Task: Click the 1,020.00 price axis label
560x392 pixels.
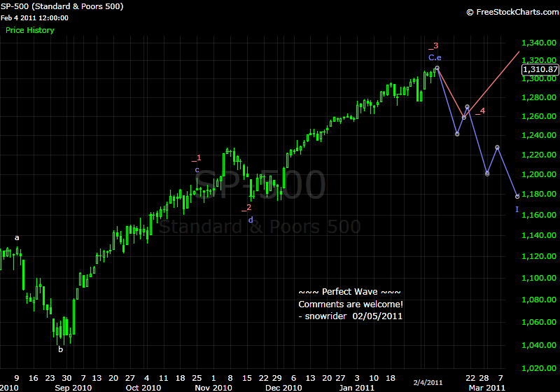Action: pyautogui.click(x=539, y=368)
